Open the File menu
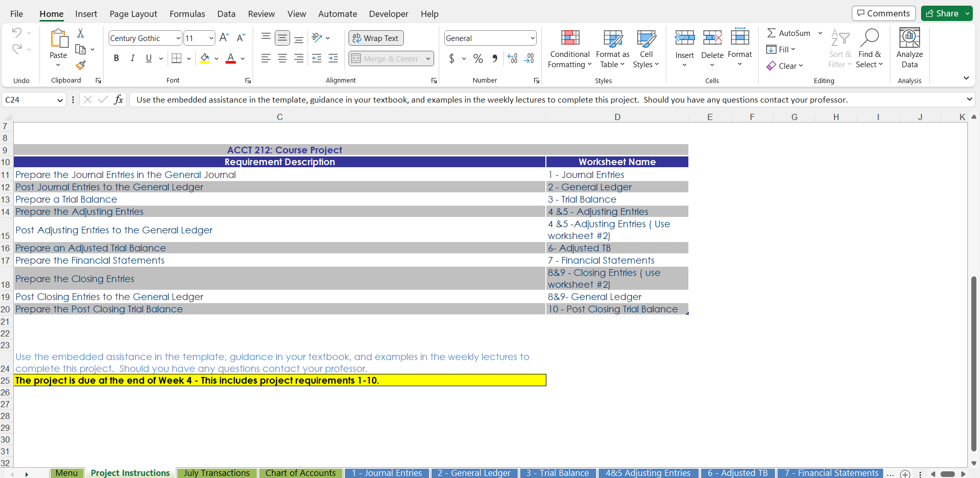This screenshot has width=980, height=478. [x=16, y=14]
